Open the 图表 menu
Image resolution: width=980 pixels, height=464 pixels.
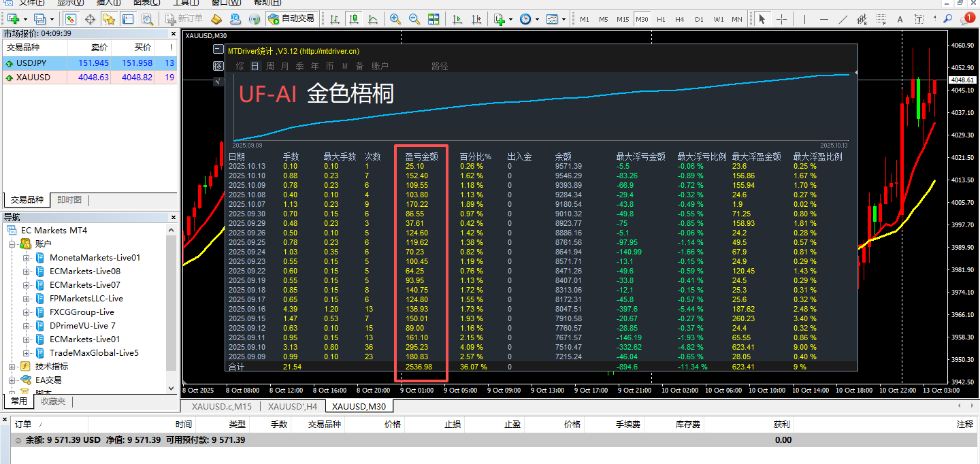(146, 3)
